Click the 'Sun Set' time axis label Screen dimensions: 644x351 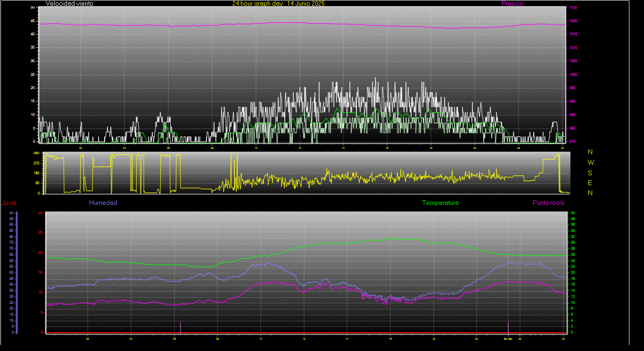(x=508, y=339)
